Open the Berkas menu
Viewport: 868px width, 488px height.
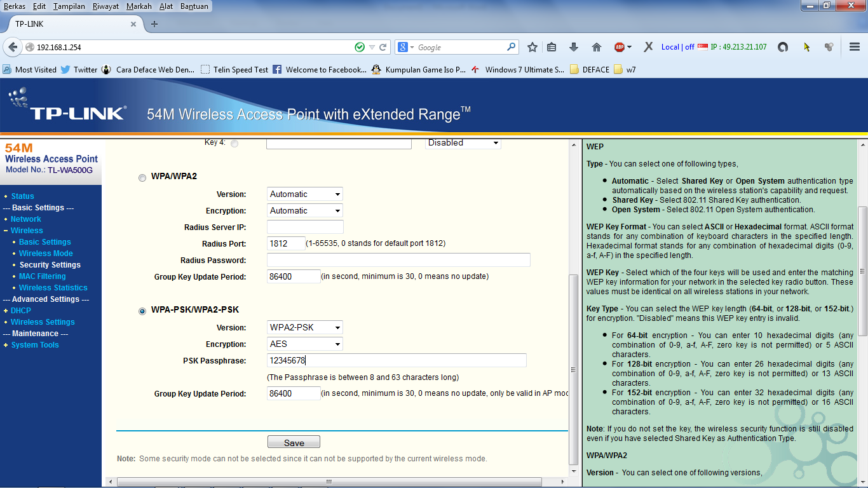(x=15, y=6)
